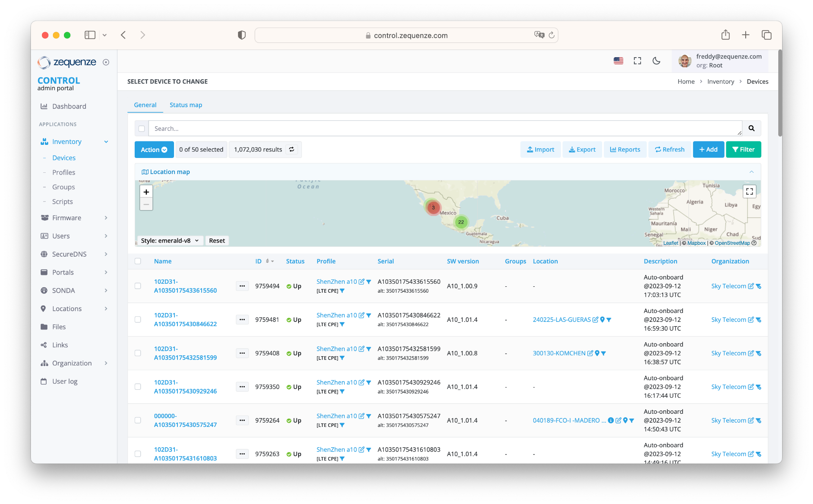This screenshot has height=504, width=813.
Task: Select device row 9759264 checkbox
Action: 138,420
